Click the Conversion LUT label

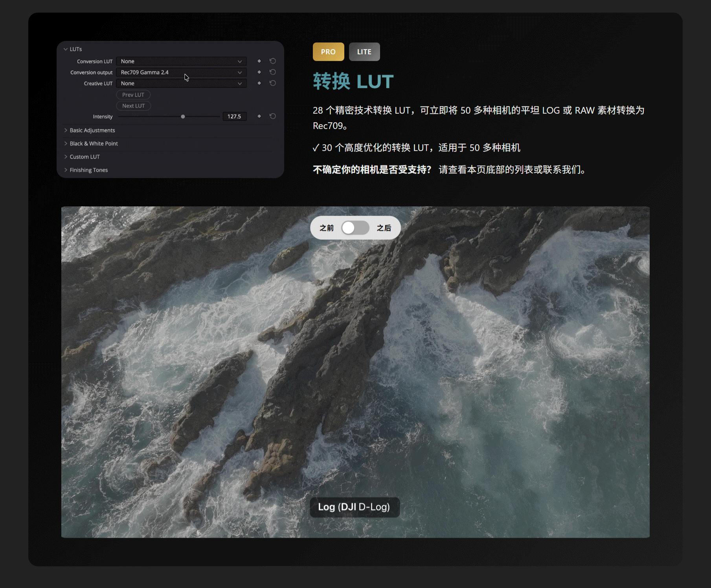click(x=95, y=61)
